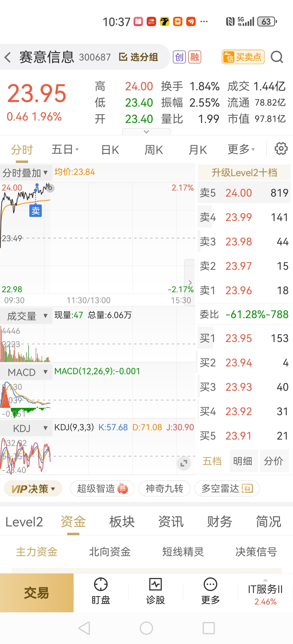Tap the 卖 marker on chart
293x644 pixels.
coord(36,211)
